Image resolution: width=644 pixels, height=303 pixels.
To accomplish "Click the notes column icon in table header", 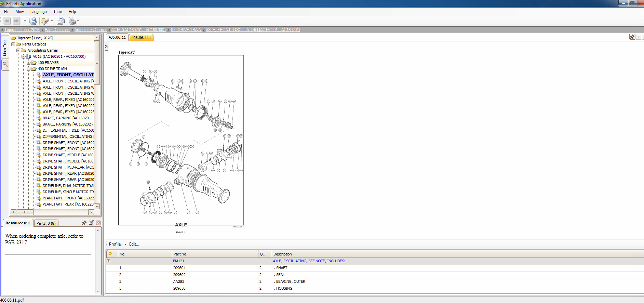I will 111,254.
